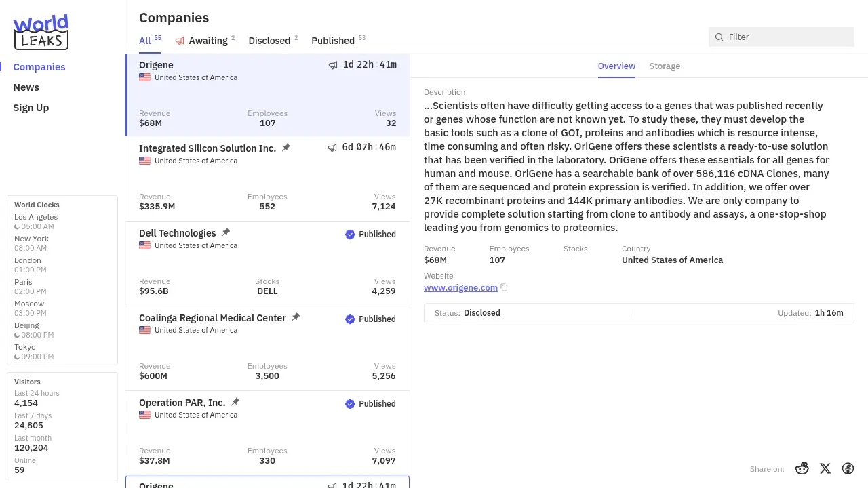The image size is (868, 488).
Task: Switch to the Storage tab
Action: (x=664, y=66)
